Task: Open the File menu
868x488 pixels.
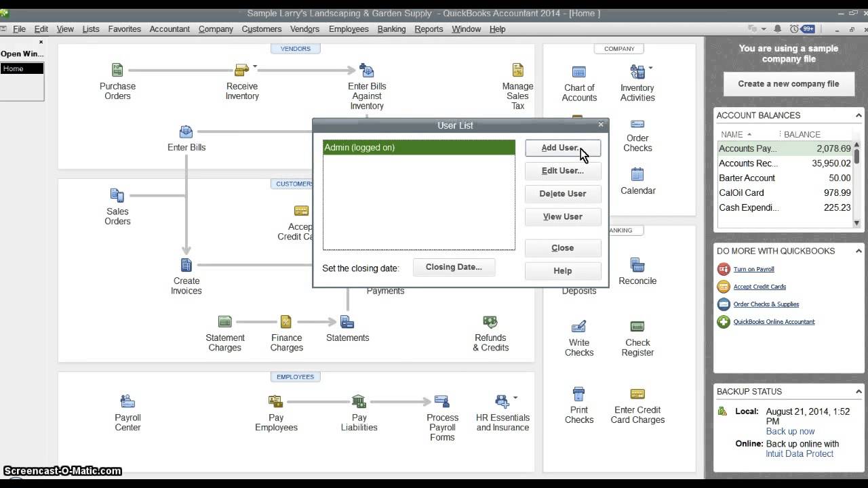Action: click(x=19, y=29)
